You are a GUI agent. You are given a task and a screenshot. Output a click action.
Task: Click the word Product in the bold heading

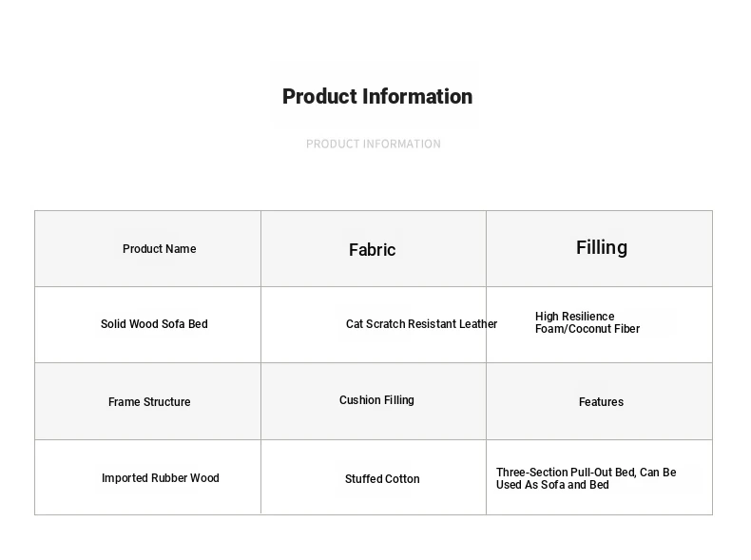(x=319, y=96)
